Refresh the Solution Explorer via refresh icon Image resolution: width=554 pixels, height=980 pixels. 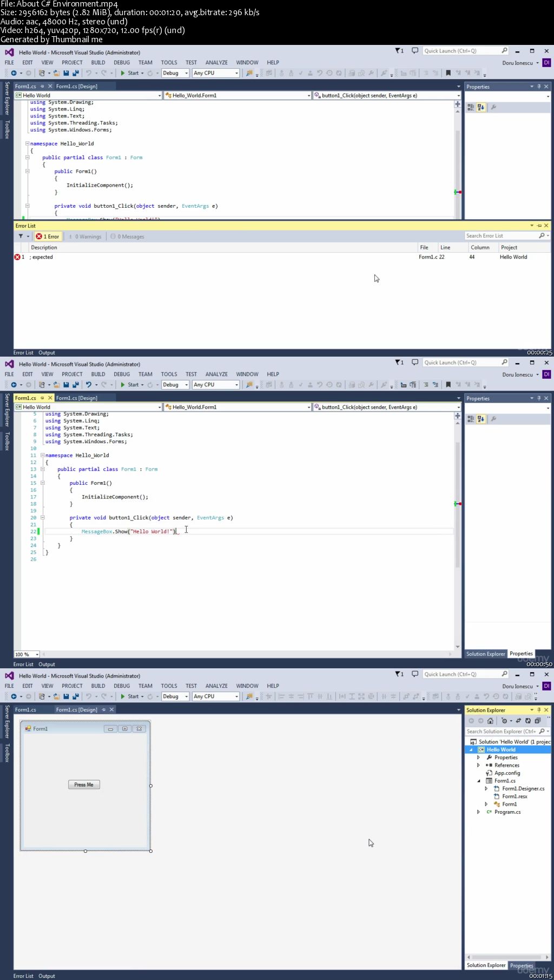[x=528, y=721]
